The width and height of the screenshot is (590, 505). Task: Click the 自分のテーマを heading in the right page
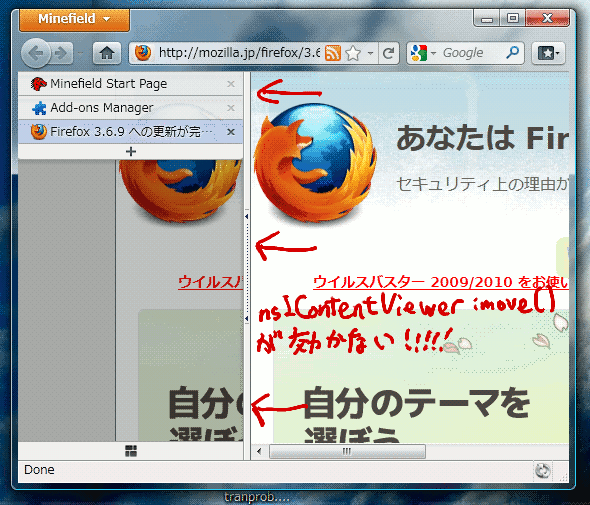[x=416, y=404]
